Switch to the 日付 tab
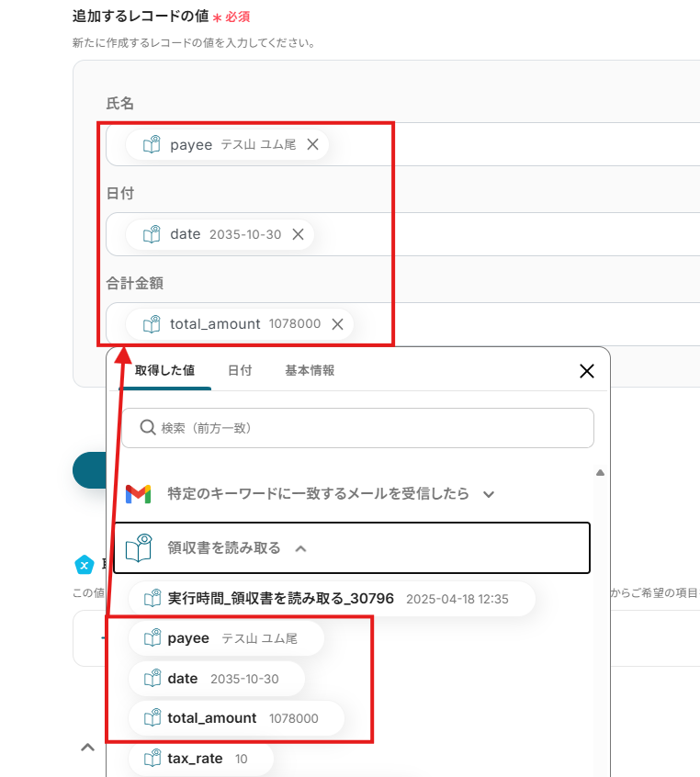This screenshot has width=700, height=777. (x=240, y=371)
